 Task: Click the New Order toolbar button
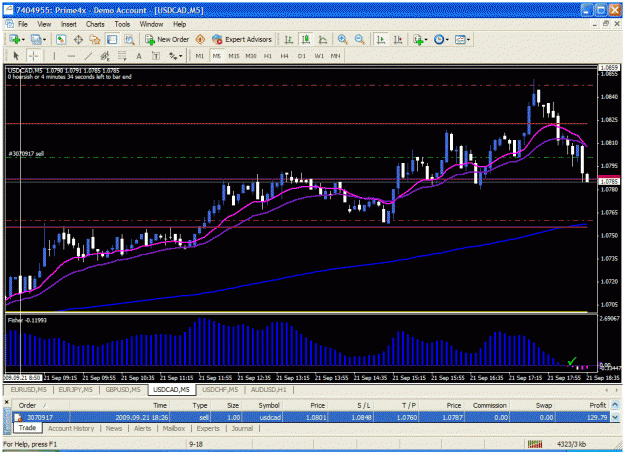[x=167, y=39]
